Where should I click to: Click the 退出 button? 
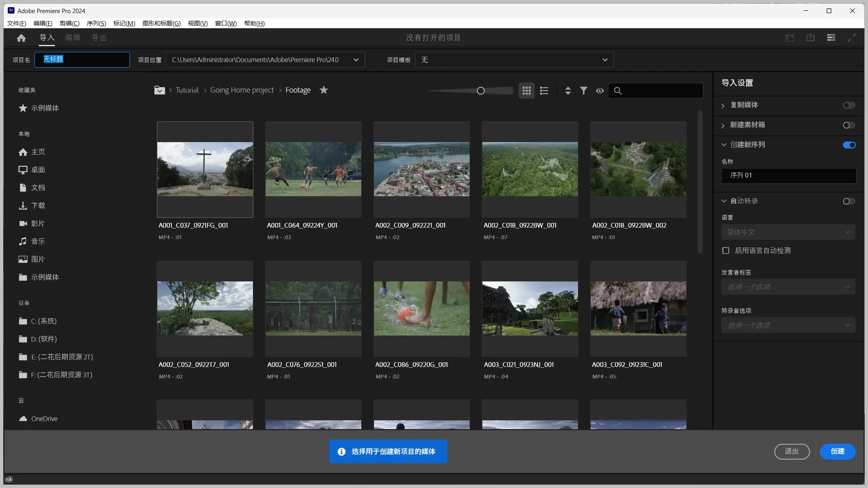coord(792,451)
